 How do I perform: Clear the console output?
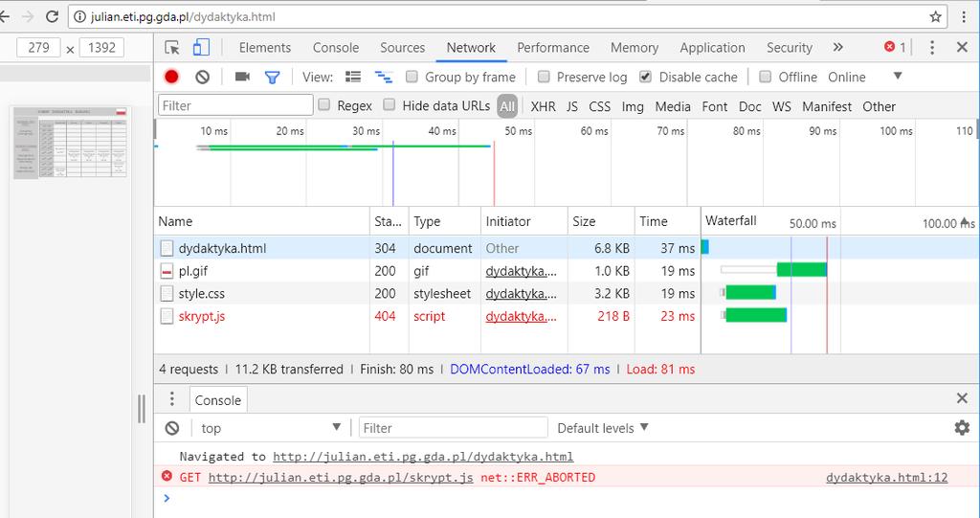coord(172,428)
